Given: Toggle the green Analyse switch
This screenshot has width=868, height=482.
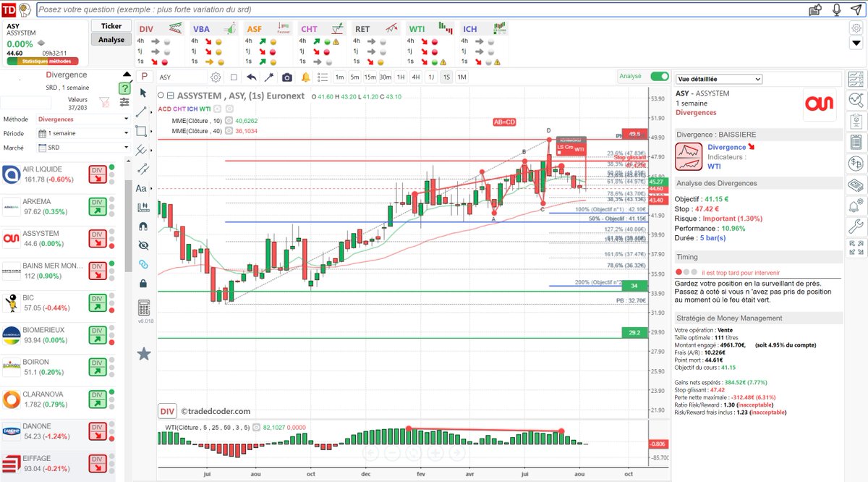Looking at the screenshot, I should [660, 76].
